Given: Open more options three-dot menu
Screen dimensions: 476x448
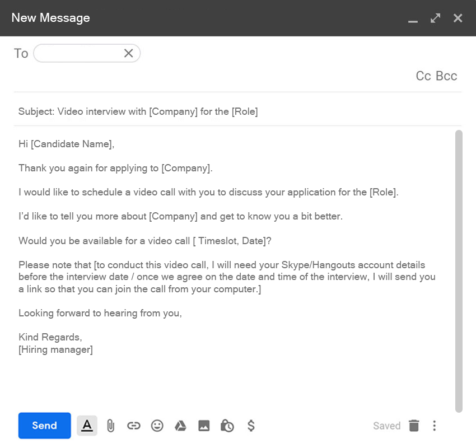Looking at the screenshot, I should pos(435,426).
